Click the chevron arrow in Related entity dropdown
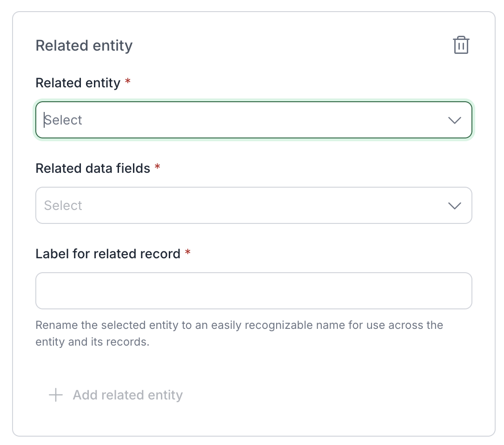The image size is (504, 445). [454, 120]
